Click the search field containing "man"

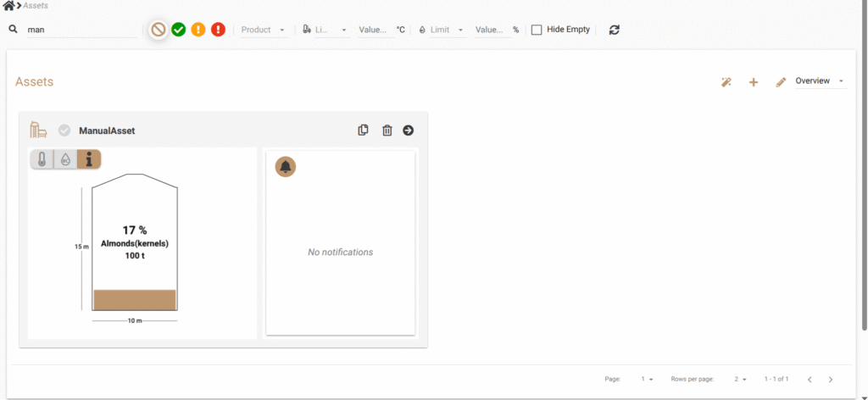(x=81, y=30)
